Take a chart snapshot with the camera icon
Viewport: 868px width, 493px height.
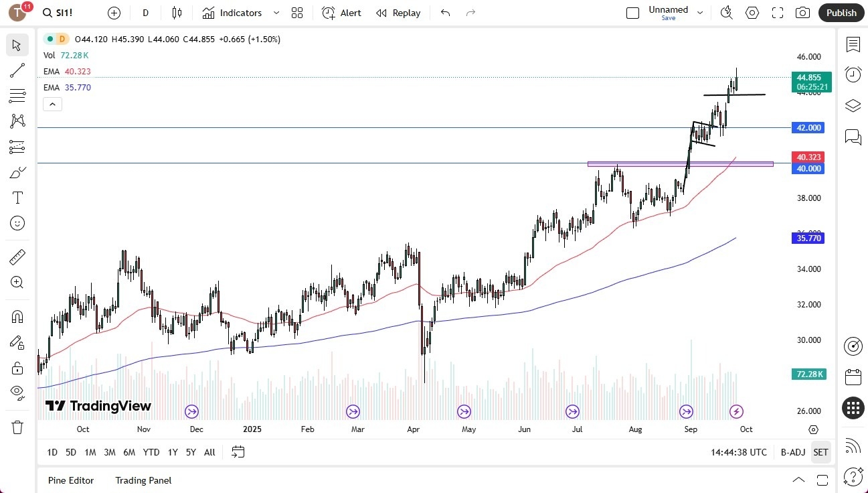[x=802, y=13]
